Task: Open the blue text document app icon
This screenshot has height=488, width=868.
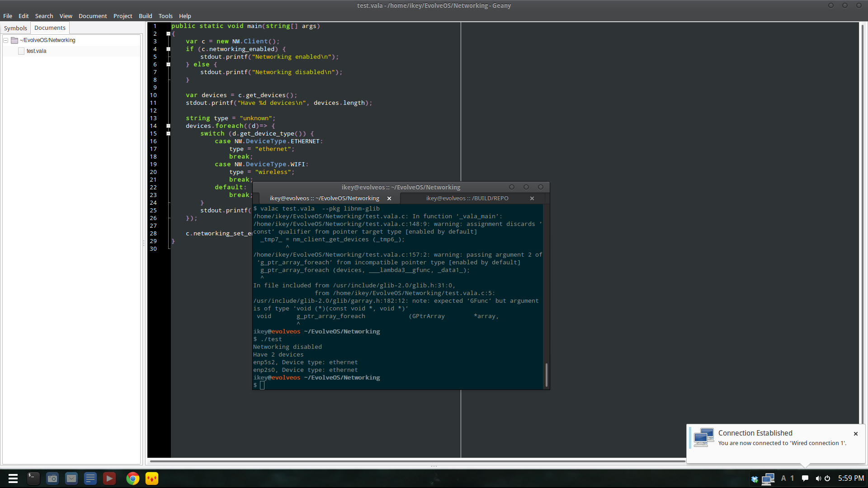Action: [90, 479]
